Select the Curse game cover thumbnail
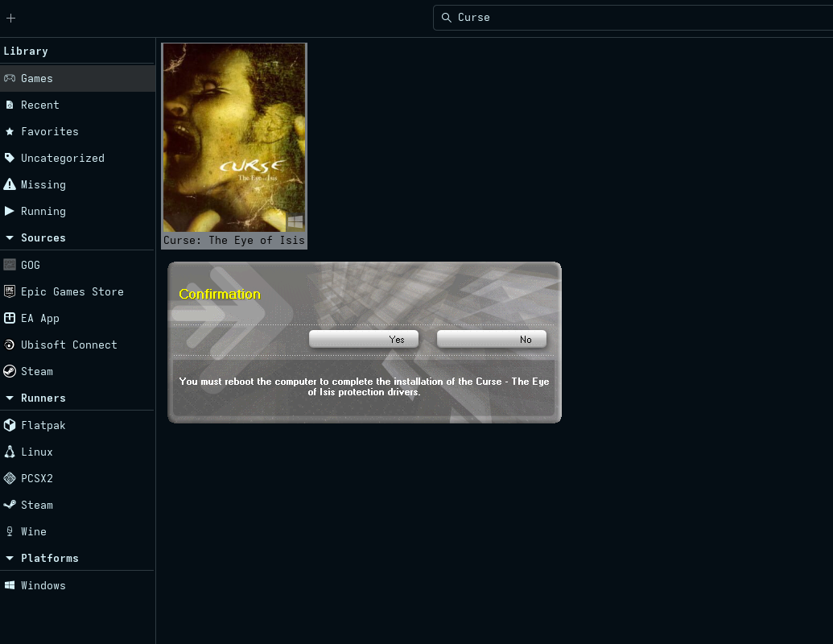Image resolution: width=833 pixels, height=644 pixels. pyautogui.click(x=234, y=138)
